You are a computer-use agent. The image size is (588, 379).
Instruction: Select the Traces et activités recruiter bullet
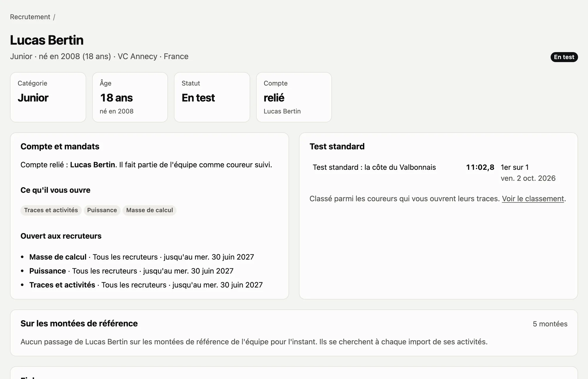(x=146, y=285)
